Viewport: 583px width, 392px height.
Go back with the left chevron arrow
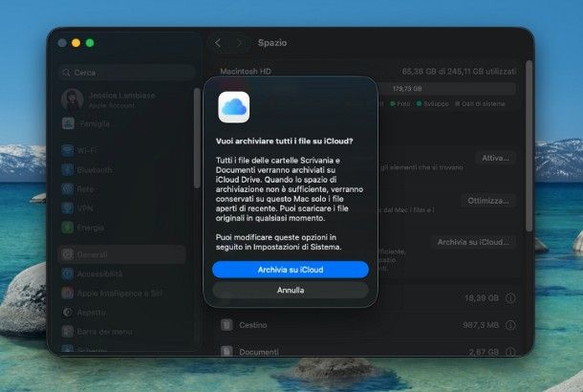(218, 43)
